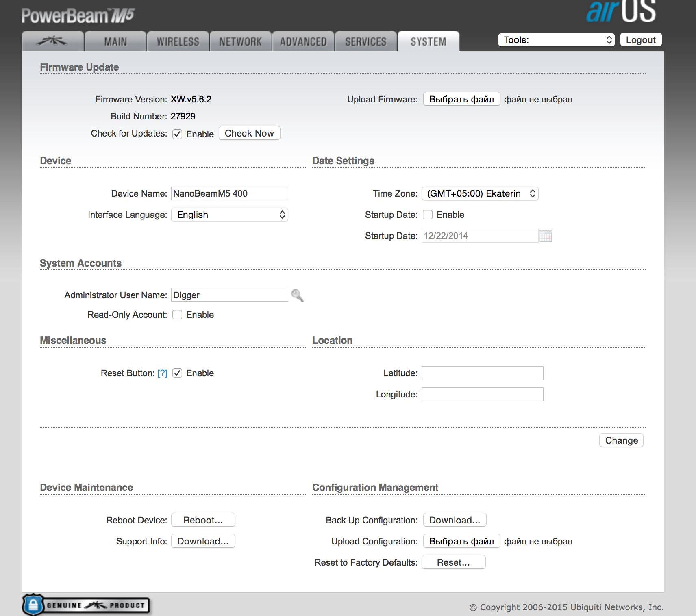Switch to the NETWORK tab

(241, 41)
